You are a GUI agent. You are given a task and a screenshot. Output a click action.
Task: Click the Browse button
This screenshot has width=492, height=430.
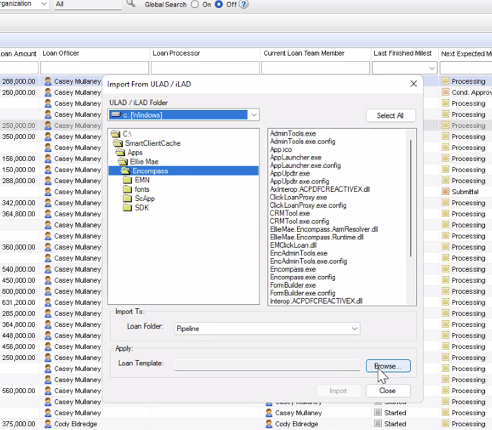coord(388,366)
